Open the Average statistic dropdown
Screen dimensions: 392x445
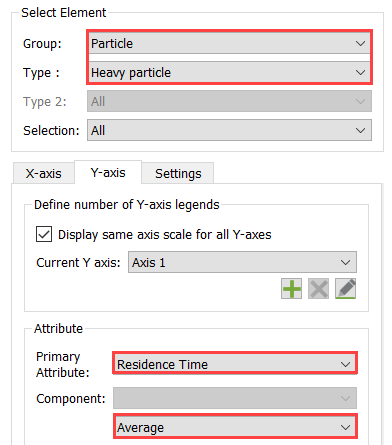[x=235, y=427]
